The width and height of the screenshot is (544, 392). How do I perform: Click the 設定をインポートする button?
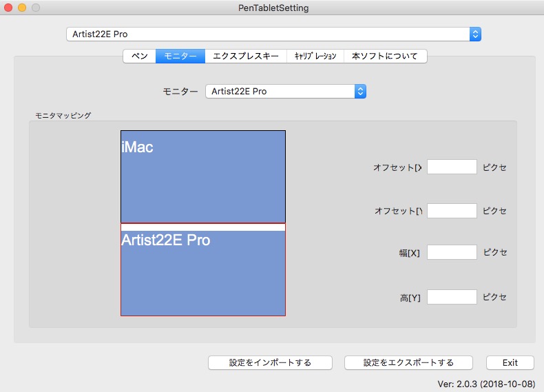coord(270,362)
